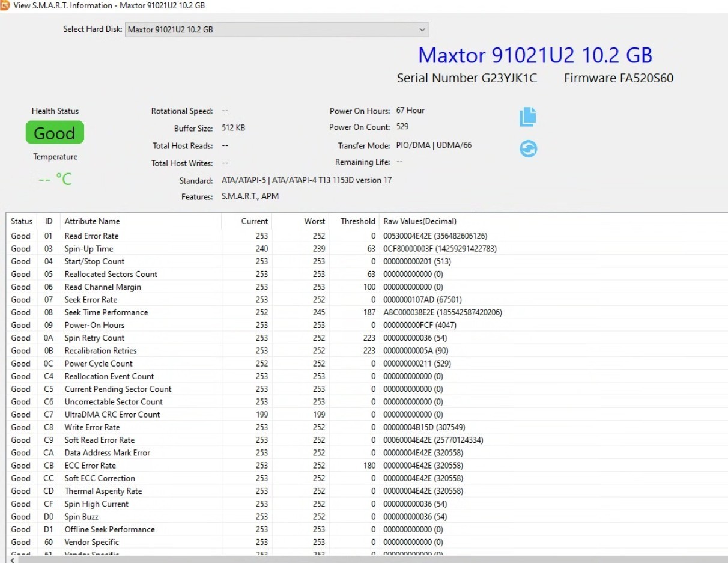
Task: Select the Power-On Hours attribute row
Action: pyautogui.click(x=368, y=325)
